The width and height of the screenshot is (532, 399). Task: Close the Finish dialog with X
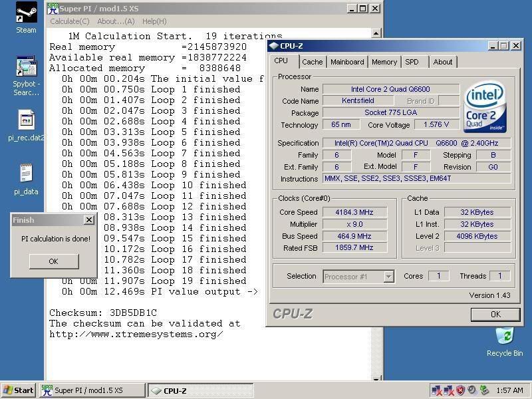[x=88, y=220]
